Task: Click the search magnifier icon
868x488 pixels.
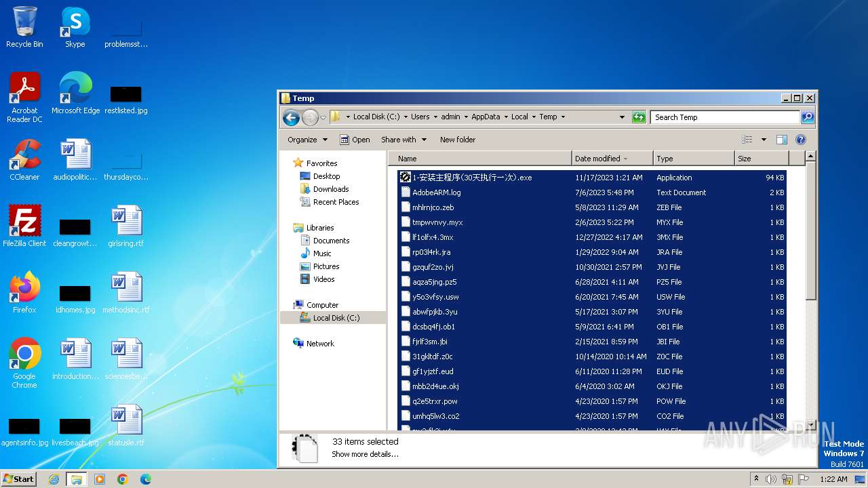Action: [x=807, y=117]
